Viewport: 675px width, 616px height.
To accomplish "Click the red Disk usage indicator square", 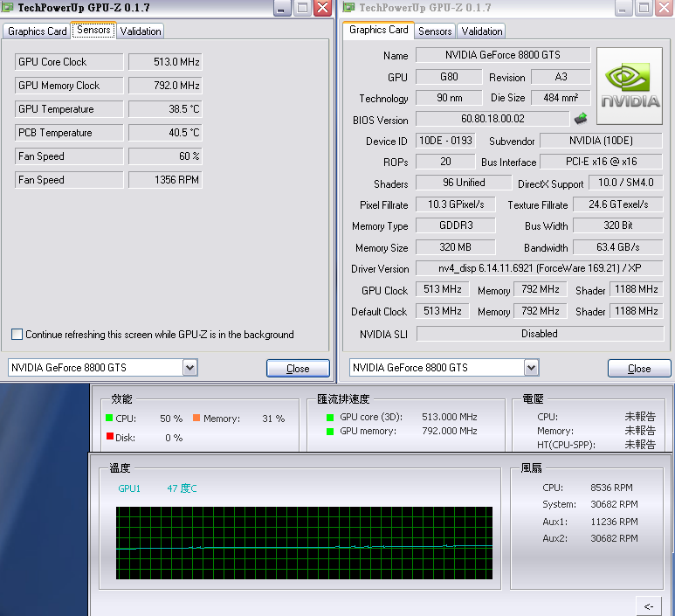I will click(109, 437).
